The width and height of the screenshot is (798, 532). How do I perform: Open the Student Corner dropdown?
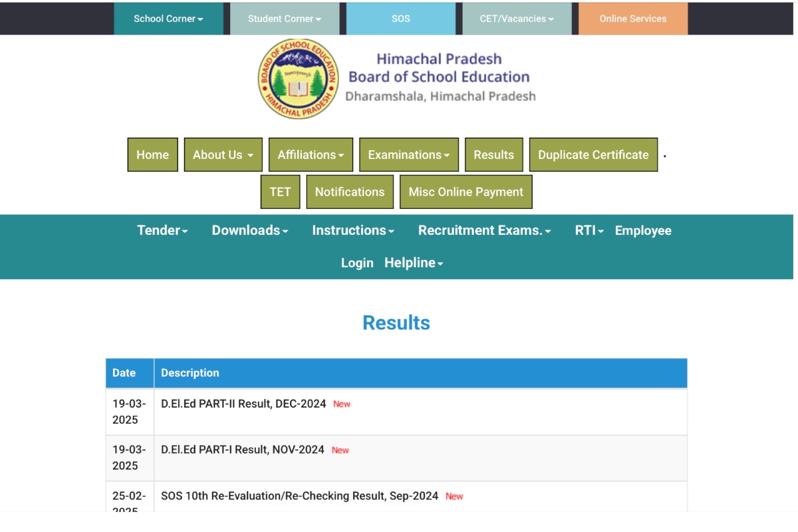pyautogui.click(x=285, y=19)
